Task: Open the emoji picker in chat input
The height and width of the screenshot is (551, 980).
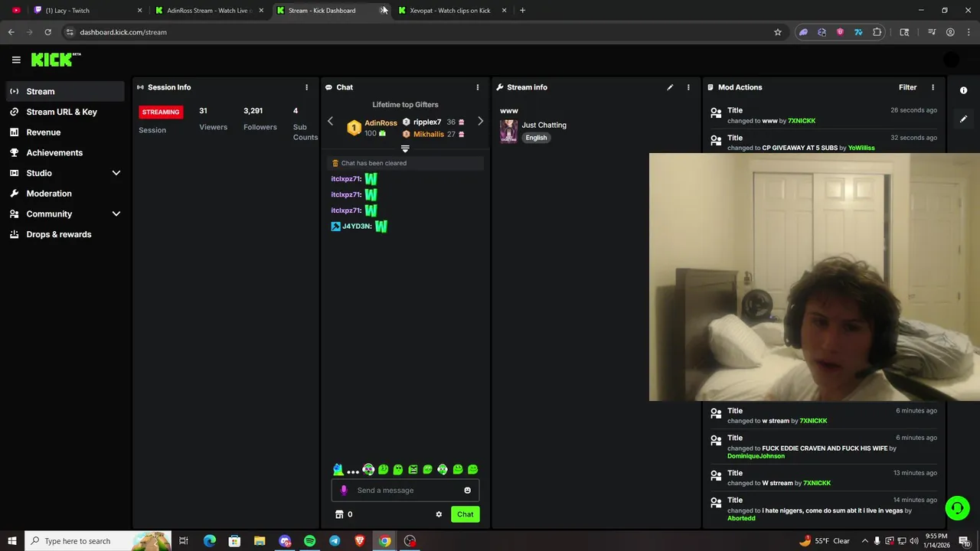Action: coord(467,491)
